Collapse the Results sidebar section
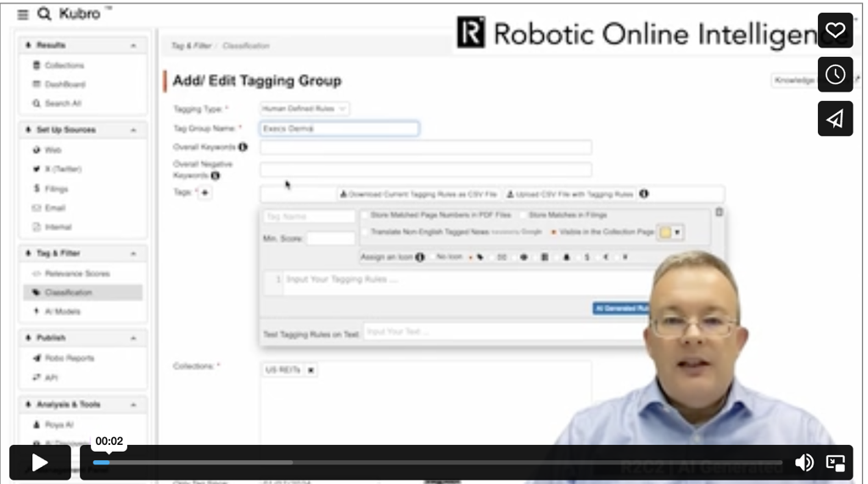This screenshot has width=868, height=484. [x=133, y=45]
